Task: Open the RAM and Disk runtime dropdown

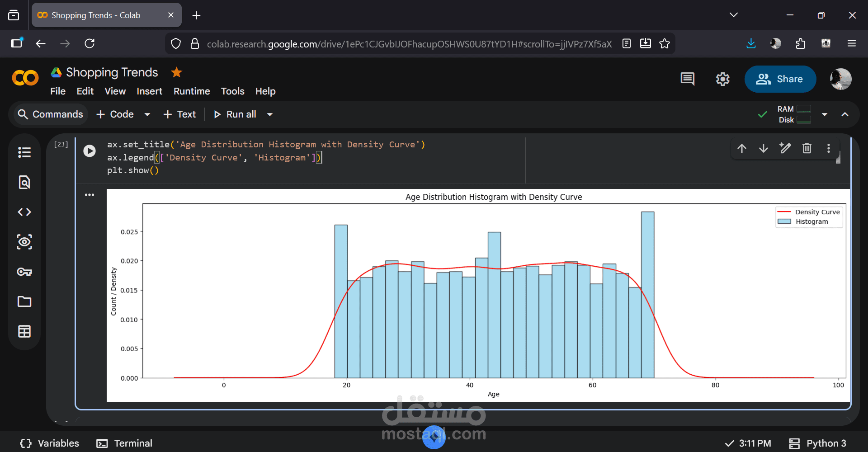Action: click(x=825, y=114)
